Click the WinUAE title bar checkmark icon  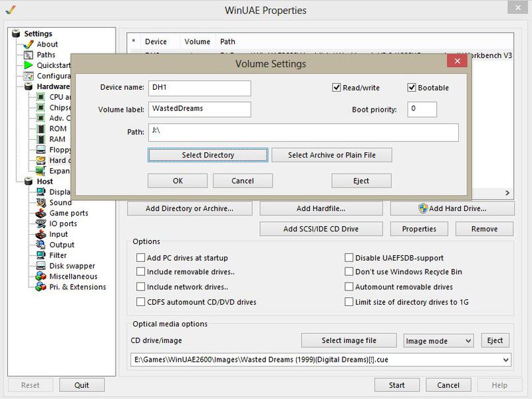11,10
